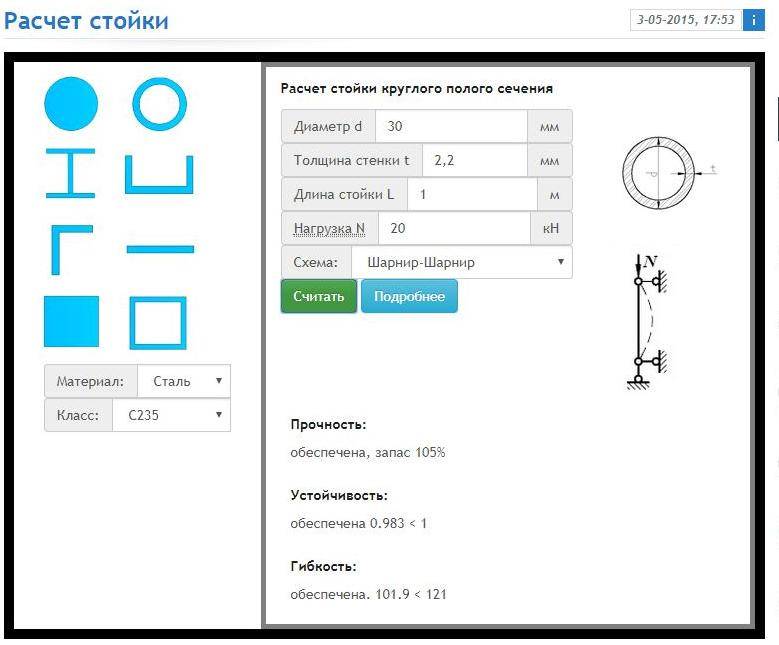779x645 pixels.
Task: Choose the channel (U-shaped) section icon
Action: 159,174
